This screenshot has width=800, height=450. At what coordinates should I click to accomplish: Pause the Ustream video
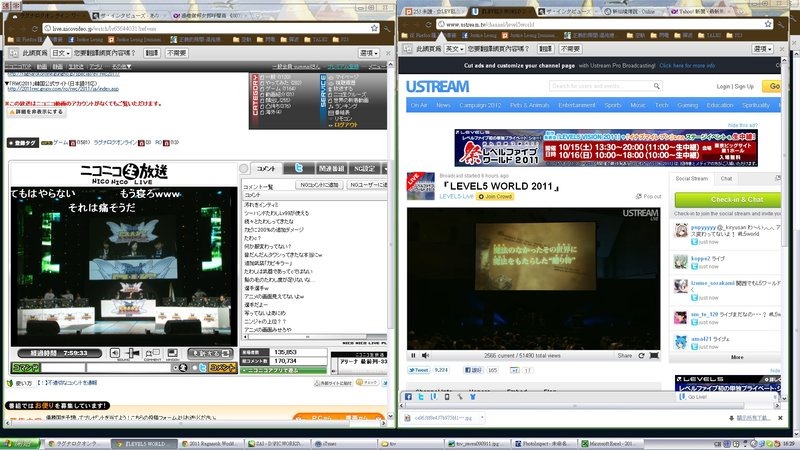(x=413, y=355)
